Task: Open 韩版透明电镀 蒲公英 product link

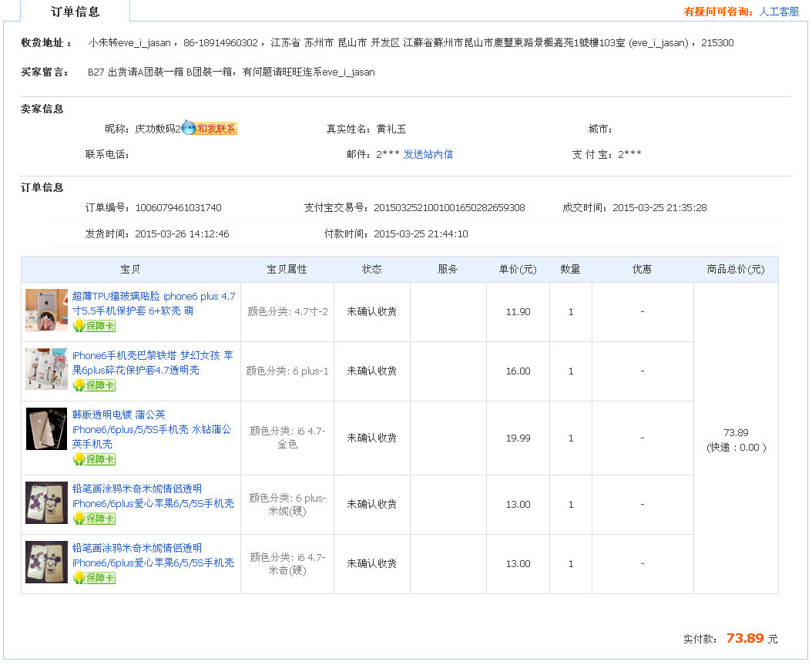Action: (x=151, y=429)
